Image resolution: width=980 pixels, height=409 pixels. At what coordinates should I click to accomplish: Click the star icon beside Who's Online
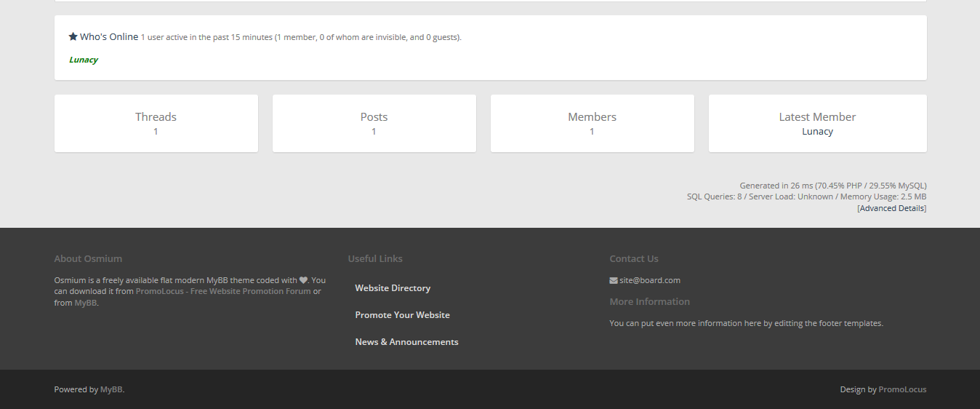click(x=73, y=36)
